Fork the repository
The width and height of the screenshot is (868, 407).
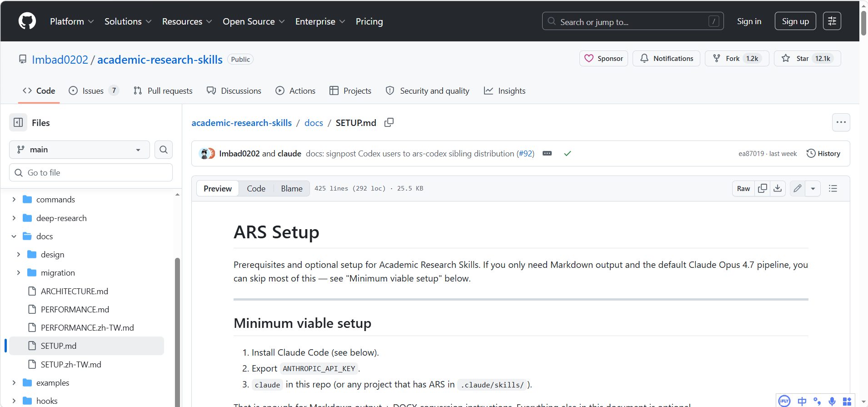click(x=737, y=59)
